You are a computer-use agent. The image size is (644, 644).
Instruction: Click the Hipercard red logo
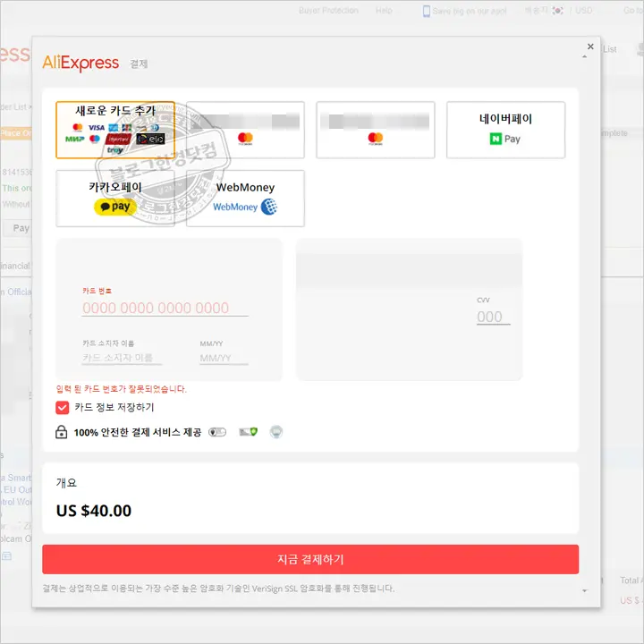tap(118, 140)
